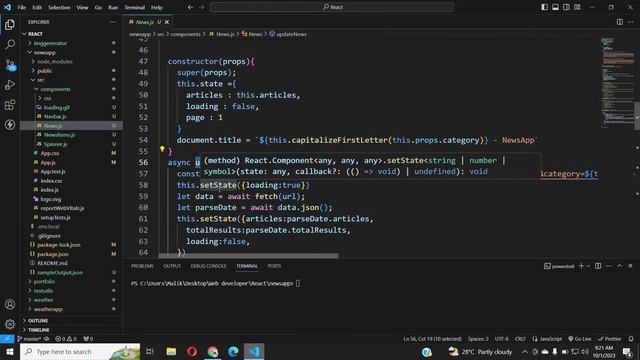Open the Terminal menu
Screen dimensions: 640x360
point(135,7)
